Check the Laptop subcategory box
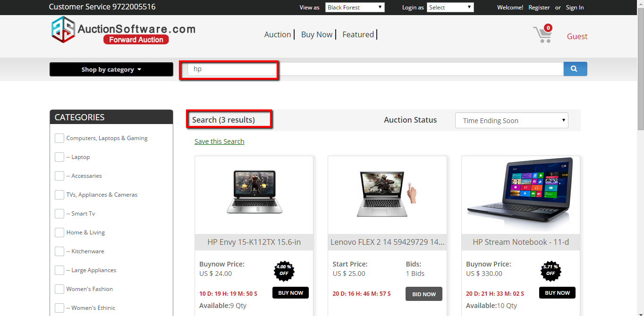This screenshot has width=644, height=316. (59, 157)
